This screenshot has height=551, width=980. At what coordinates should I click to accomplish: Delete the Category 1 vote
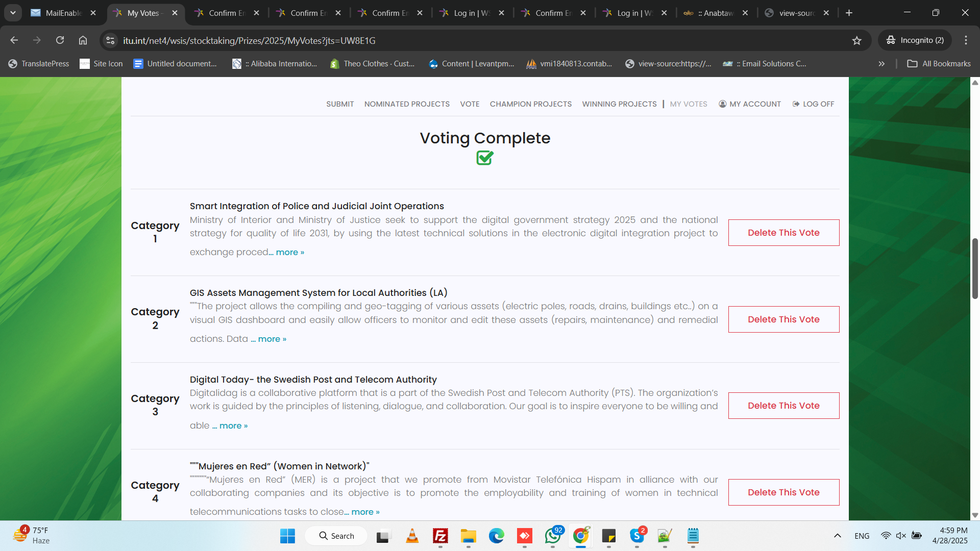(783, 233)
